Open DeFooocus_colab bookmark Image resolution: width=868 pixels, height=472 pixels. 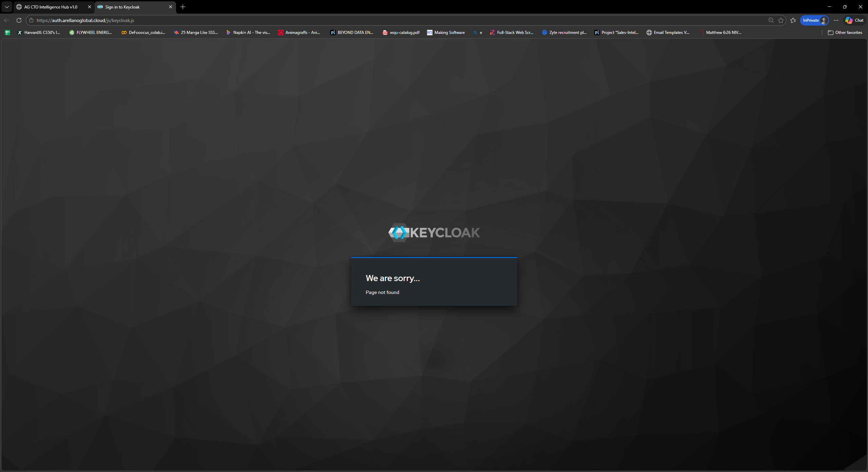pyautogui.click(x=143, y=33)
